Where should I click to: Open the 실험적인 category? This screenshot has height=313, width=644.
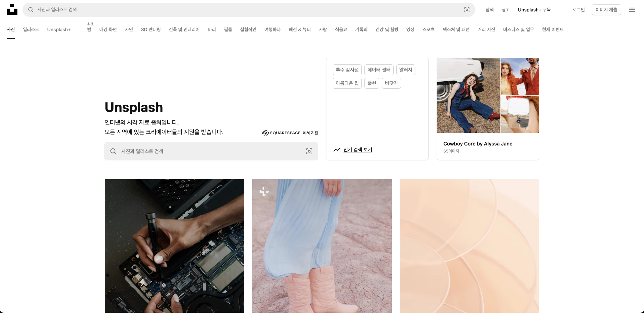pos(248,30)
